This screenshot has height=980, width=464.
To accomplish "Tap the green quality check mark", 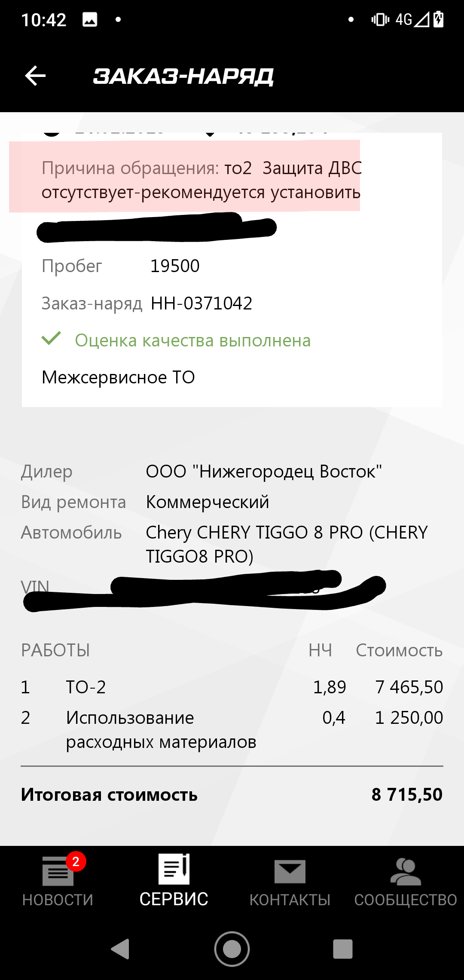I will (52, 339).
